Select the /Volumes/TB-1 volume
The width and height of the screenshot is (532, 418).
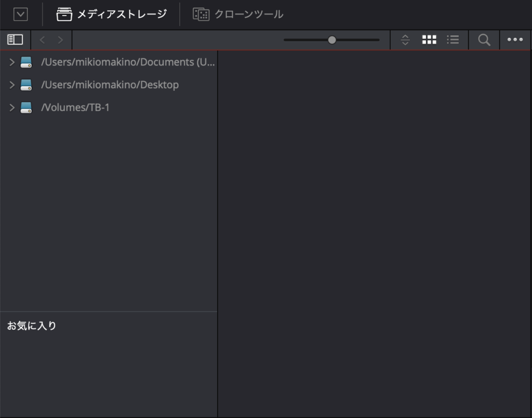(75, 107)
